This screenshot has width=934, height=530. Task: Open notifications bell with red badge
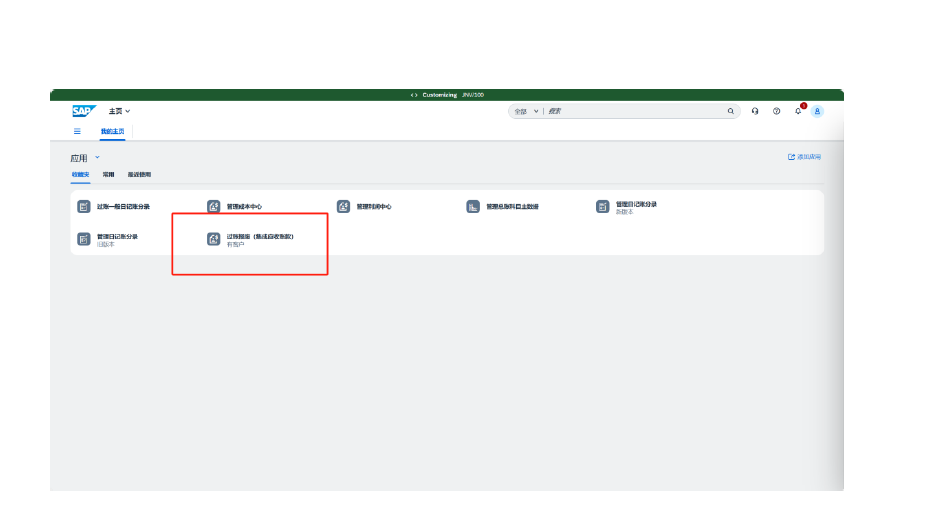[x=798, y=111]
